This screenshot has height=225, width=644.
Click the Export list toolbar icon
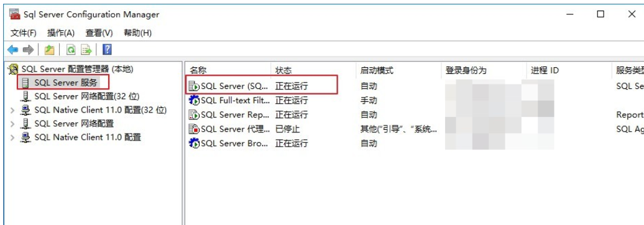pyautogui.click(x=86, y=50)
